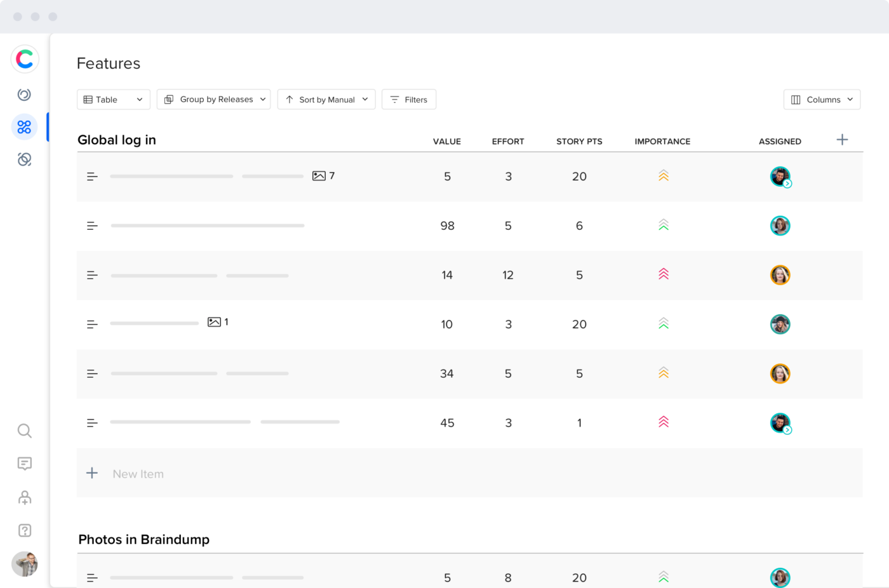Sort by the STORY PTS column header
Screen dimensions: 889x588
tap(579, 142)
